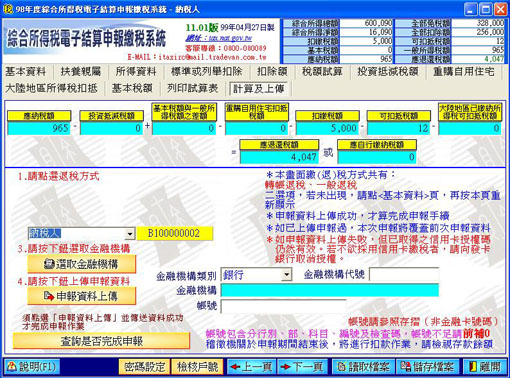Open the 稅額試算 tab

(322, 71)
